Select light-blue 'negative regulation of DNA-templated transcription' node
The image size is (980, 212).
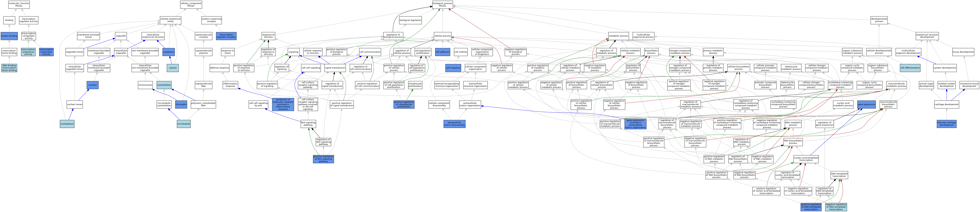click(x=836, y=207)
